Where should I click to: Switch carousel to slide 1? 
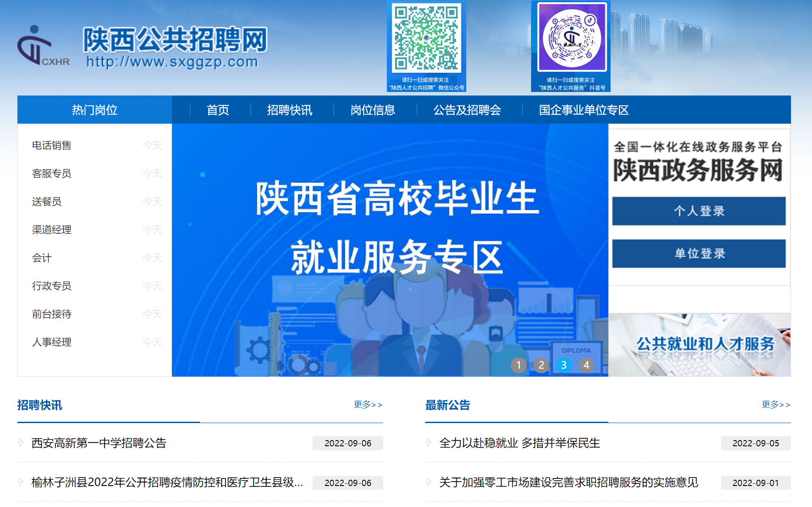(519, 365)
